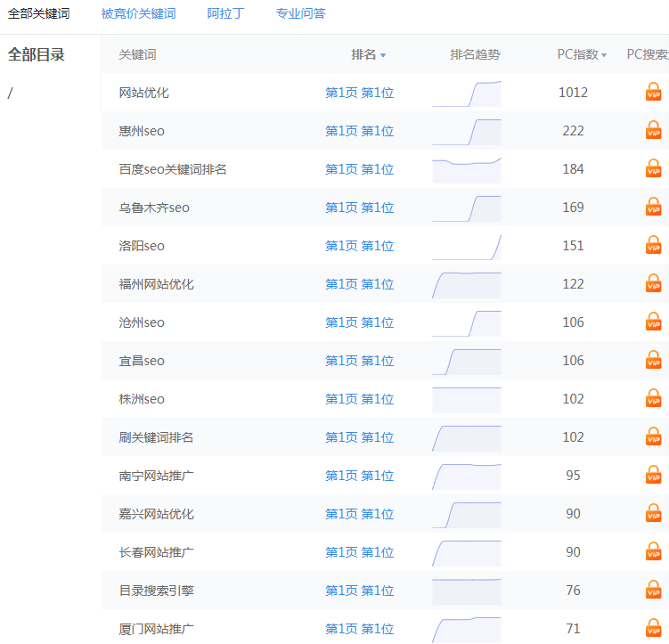The image size is (669, 644).
Task: View ranking trend chart for 沧州seo
Action: pos(467,322)
